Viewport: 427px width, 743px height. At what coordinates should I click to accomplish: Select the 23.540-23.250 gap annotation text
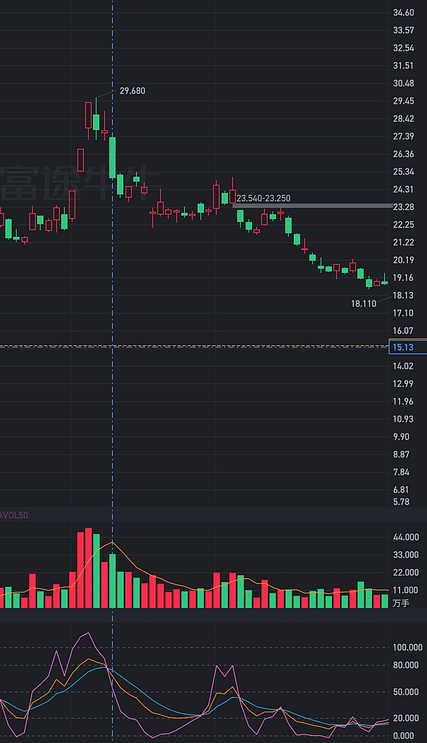[x=263, y=198]
